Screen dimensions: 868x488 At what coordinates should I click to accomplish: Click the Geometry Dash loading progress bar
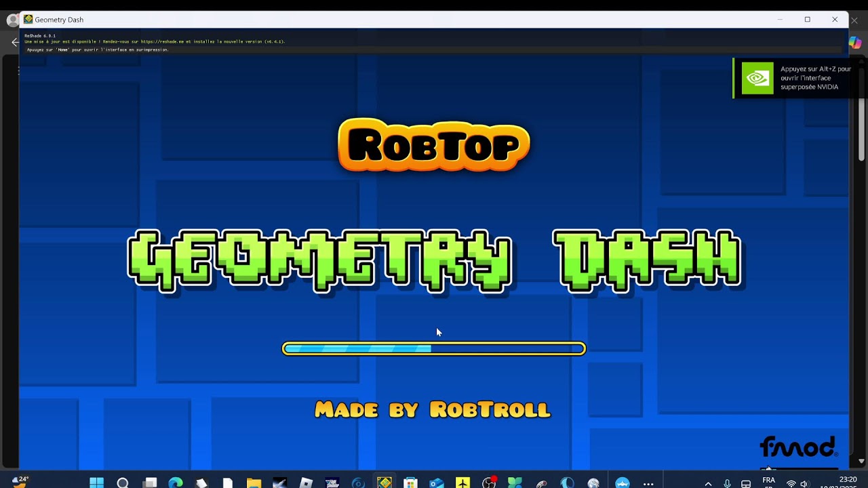(434, 348)
